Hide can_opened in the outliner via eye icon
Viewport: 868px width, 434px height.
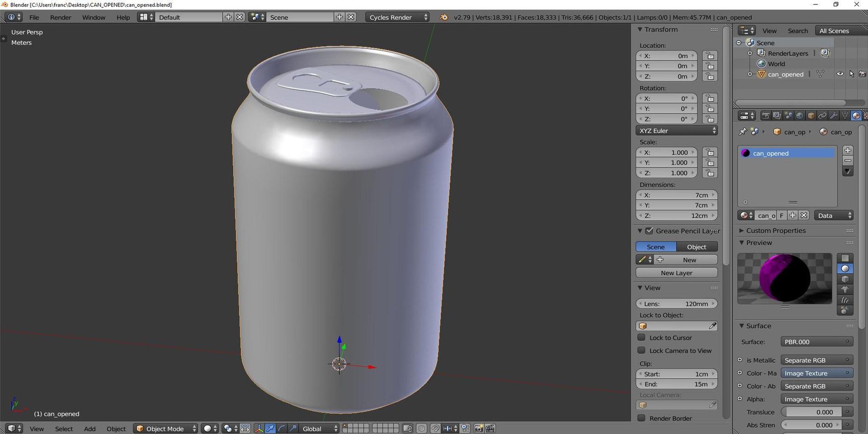pyautogui.click(x=840, y=74)
